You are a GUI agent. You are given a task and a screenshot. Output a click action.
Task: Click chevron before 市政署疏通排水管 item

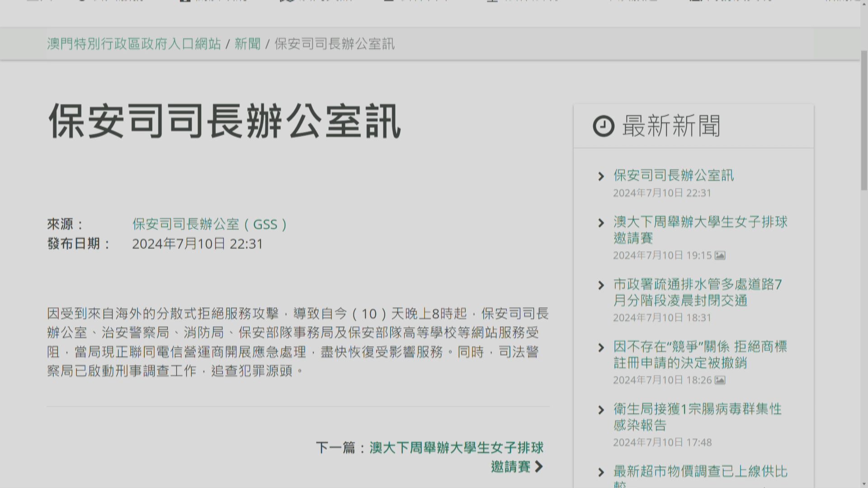[601, 285]
